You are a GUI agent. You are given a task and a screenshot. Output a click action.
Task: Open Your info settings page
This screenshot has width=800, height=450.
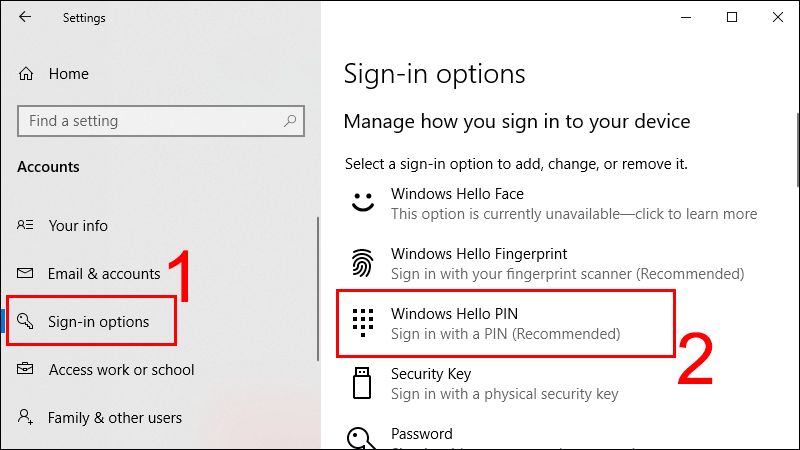point(78,226)
